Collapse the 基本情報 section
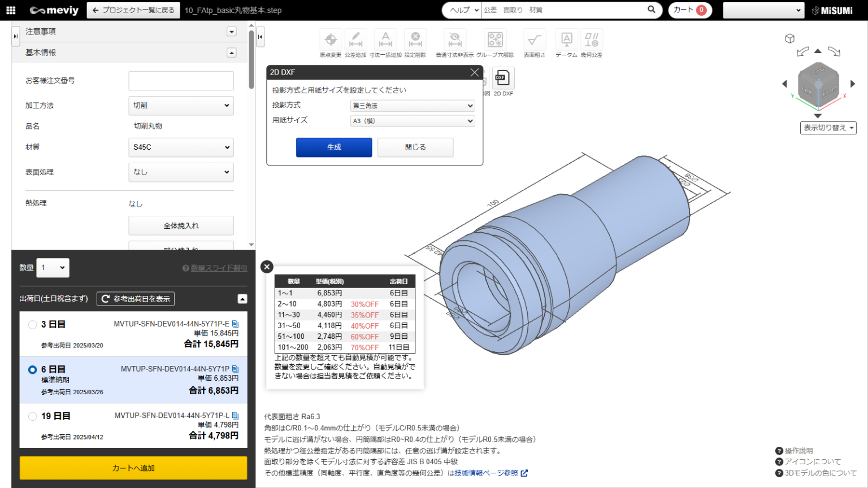 (x=231, y=52)
